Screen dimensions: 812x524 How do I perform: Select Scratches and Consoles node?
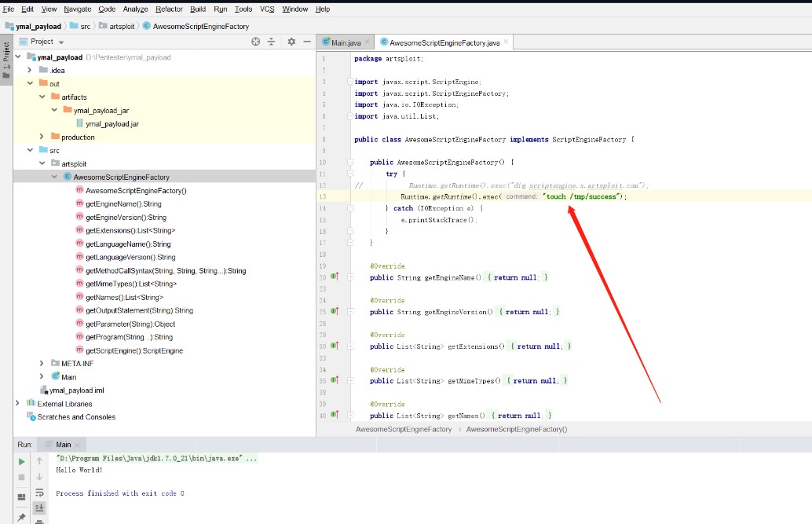76,416
